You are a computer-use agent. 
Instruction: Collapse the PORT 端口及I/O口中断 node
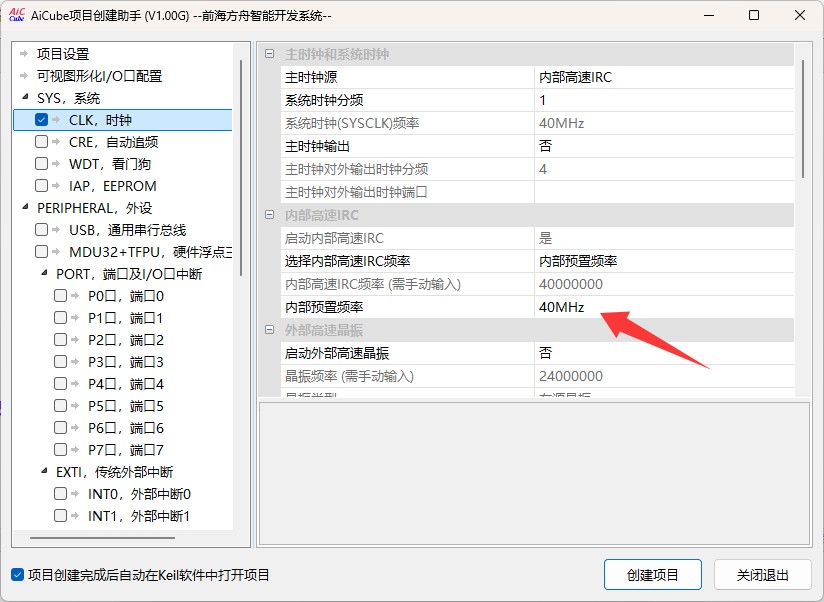point(44,273)
